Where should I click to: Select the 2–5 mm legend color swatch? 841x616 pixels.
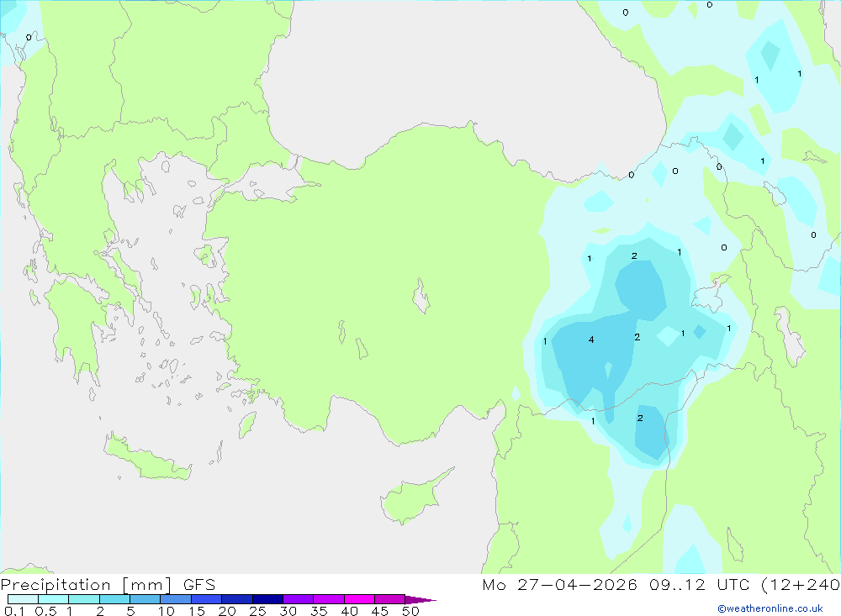114,599
